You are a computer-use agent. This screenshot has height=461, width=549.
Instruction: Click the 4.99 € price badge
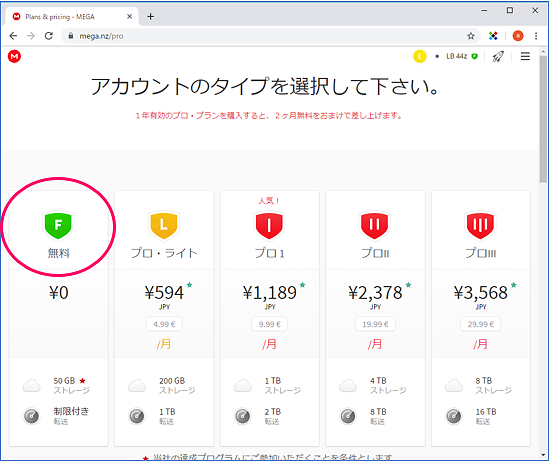(x=164, y=324)
